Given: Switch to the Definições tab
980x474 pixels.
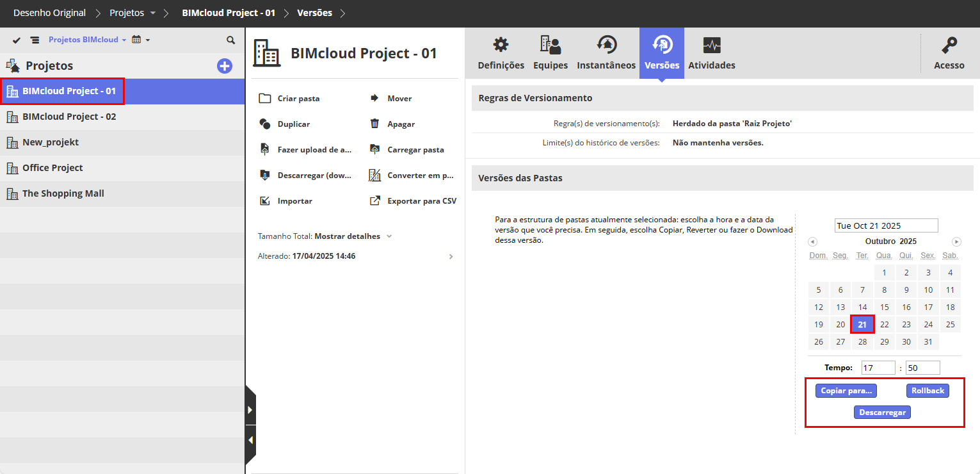Looking at the screenshot, I should pyautogui.click(x=501, y=53).
